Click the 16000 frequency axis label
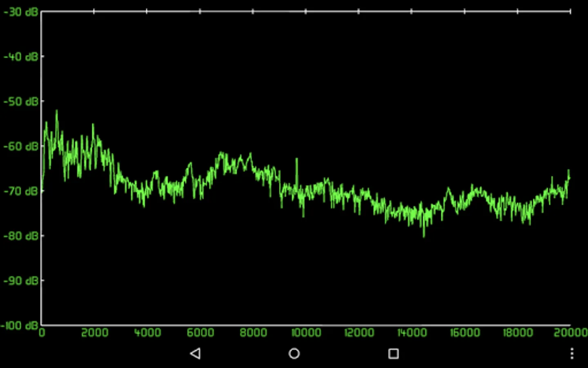Image resolution: width=588 pixels, height=368 pixels. [465, 332]
